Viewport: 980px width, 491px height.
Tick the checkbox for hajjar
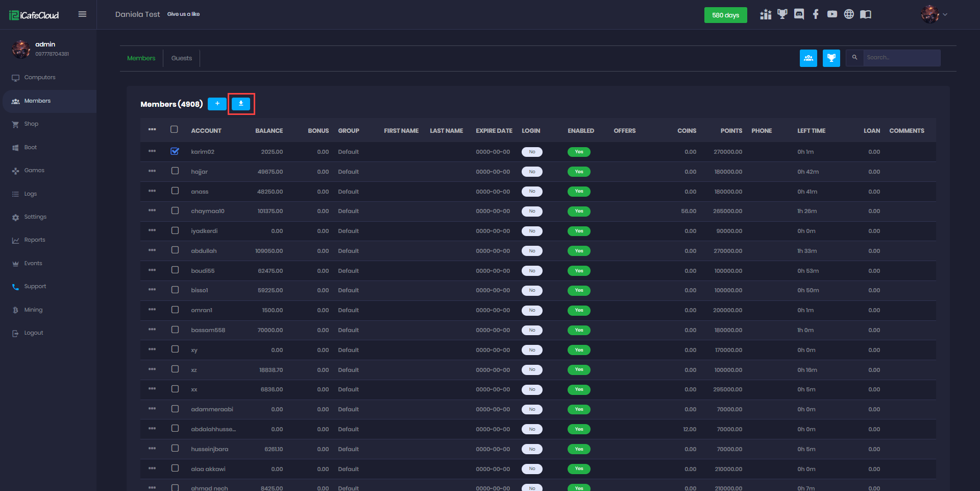[175, 171]
